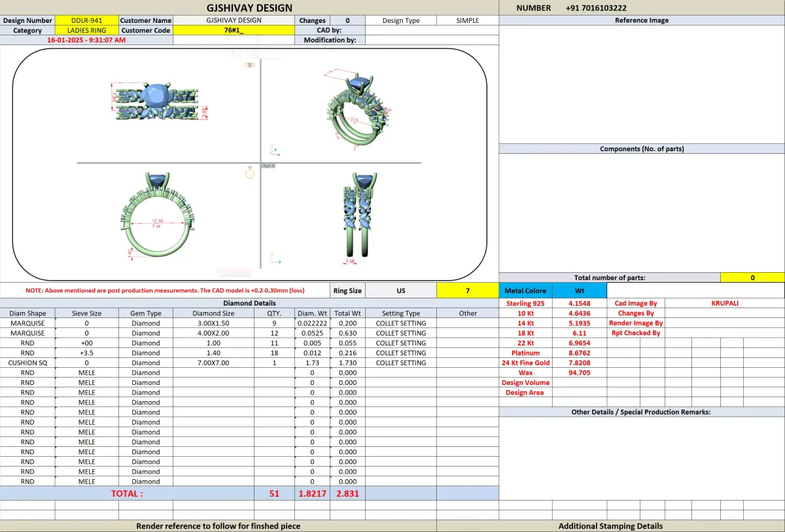Click the Platinum weight 8.6762
The height and width of the screenshot is (532, 785).
coord(580,353)
